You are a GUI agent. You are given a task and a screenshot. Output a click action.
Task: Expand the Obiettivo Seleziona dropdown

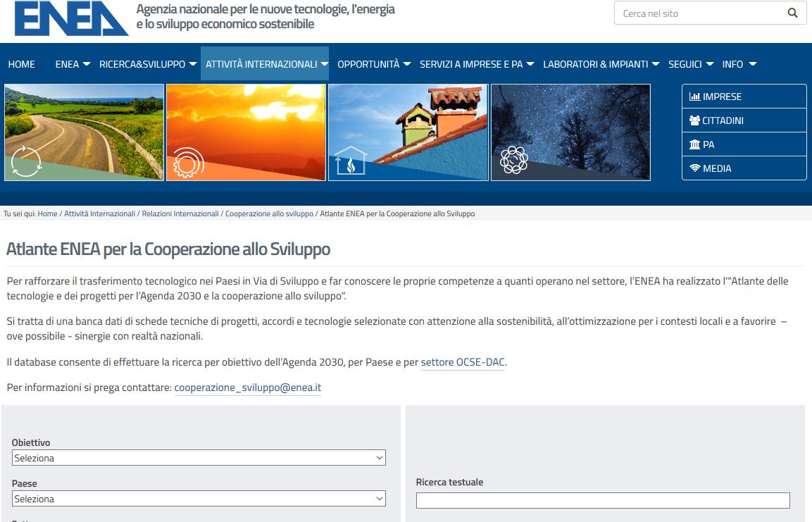coord(199,458)
